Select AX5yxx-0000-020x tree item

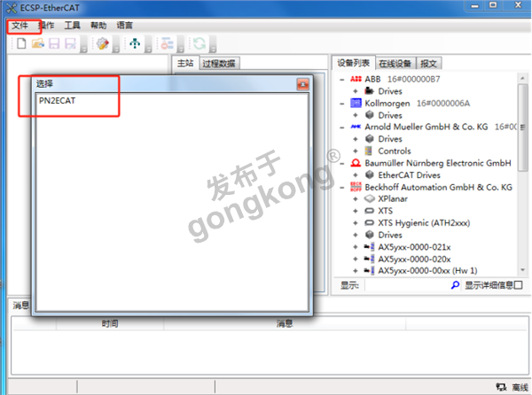tap(414, 259)
